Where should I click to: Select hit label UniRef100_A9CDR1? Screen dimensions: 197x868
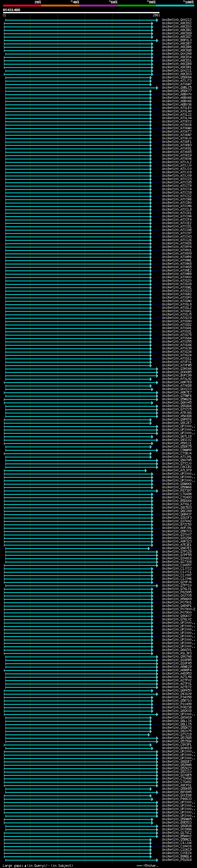pyautogui.click(x=177, y=67)
